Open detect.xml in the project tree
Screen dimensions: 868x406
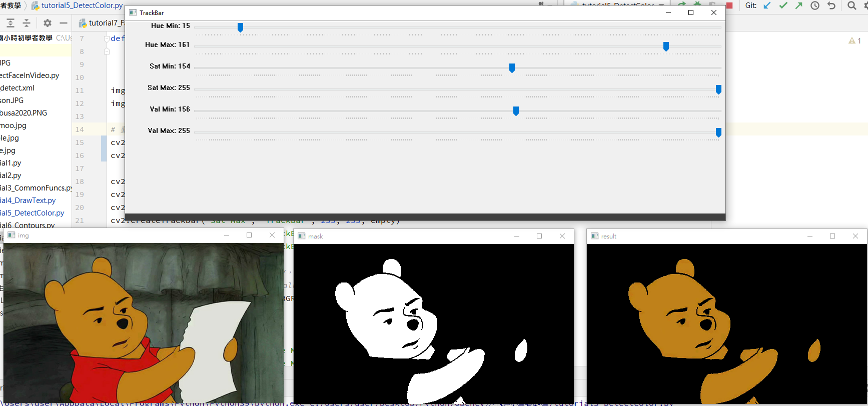pos(18,87)
